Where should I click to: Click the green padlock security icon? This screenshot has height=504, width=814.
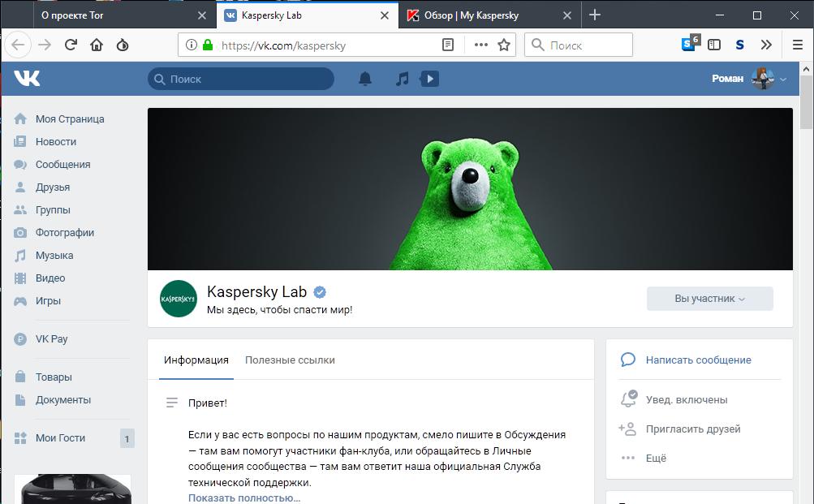click(x=208, y=45)
